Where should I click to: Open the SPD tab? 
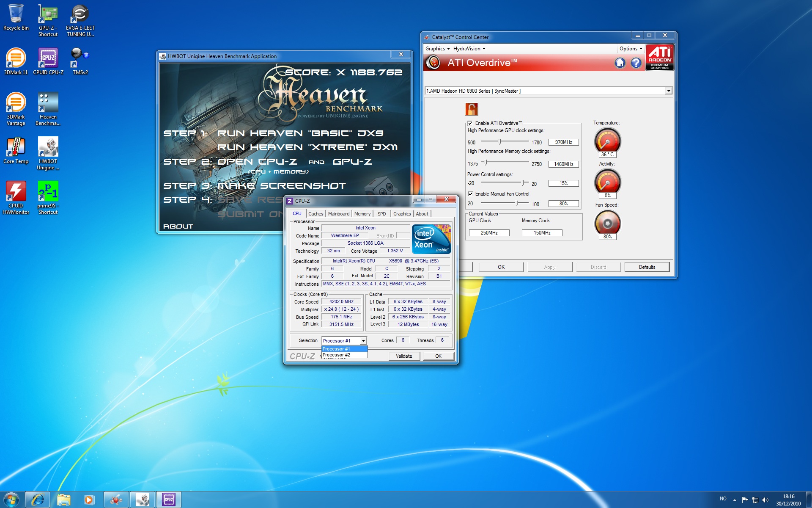point(381,214)
